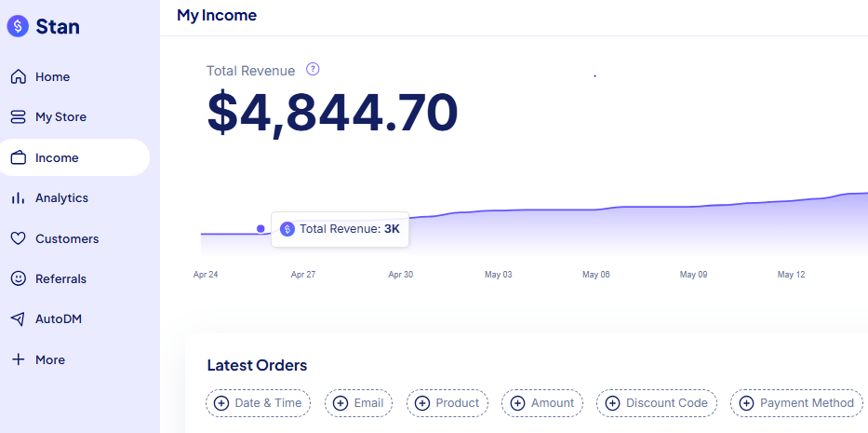This screenshot has height=433, width=868.
Task: Open the Analytics menu item
Action: pyautogui.click(x=74, y=198)
